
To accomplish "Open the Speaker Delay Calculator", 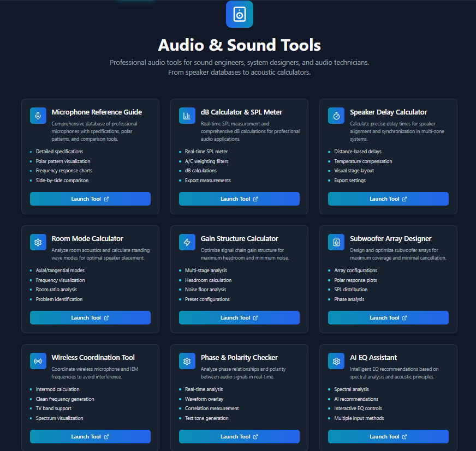I will click(x=388, y=199).
